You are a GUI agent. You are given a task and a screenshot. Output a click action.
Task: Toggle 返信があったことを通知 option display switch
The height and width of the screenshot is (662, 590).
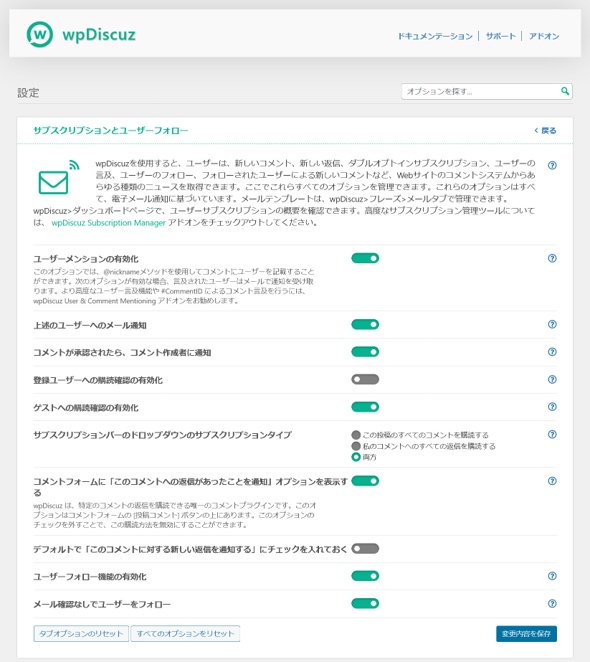[x=365, y=481]
